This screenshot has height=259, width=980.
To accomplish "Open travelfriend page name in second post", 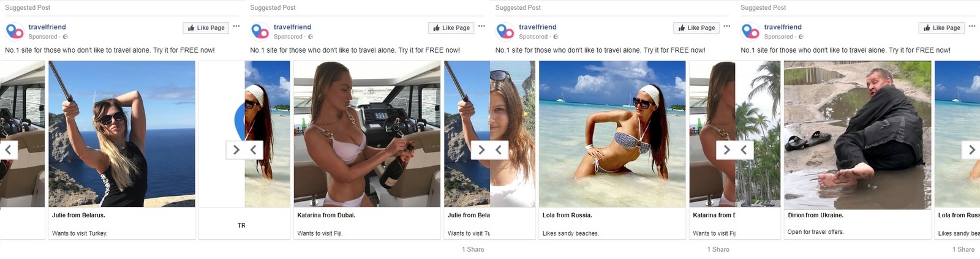I will (x=292, y=27).
